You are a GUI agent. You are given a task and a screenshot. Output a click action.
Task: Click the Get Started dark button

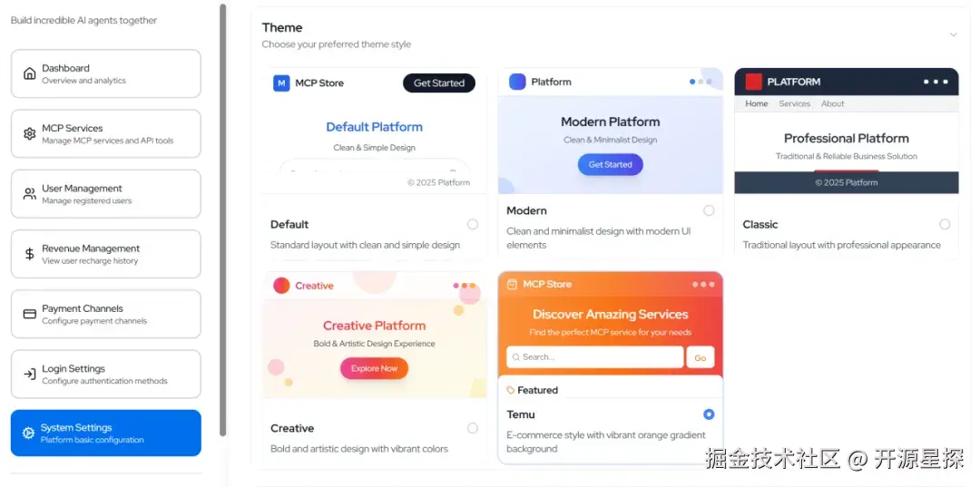[x=439, y=83]
